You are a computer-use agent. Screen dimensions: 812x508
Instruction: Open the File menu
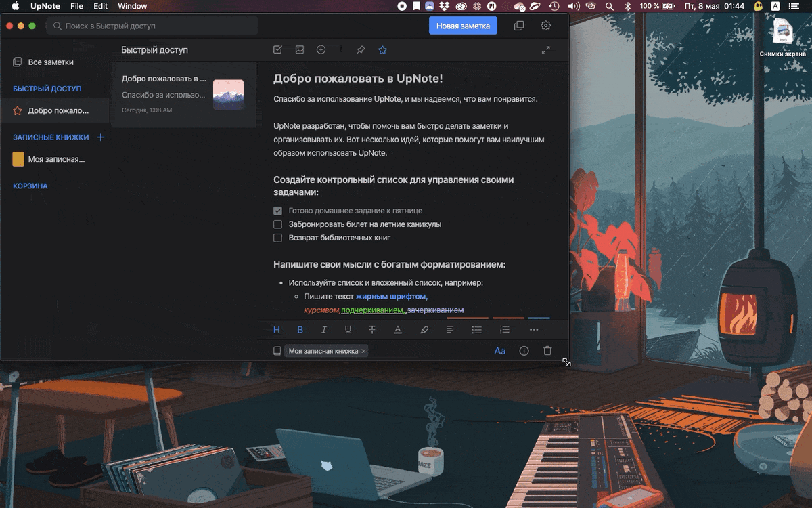(76, 6)
